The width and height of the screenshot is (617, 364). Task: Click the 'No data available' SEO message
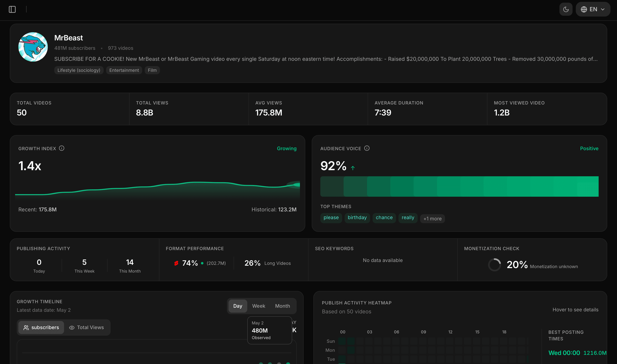(383, 260)
